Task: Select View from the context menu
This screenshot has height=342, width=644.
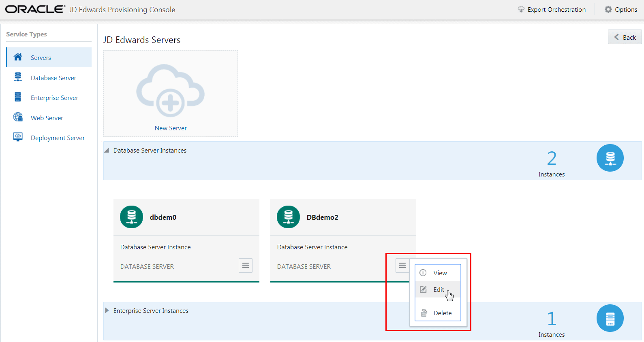Action: [x=438, y=273]
